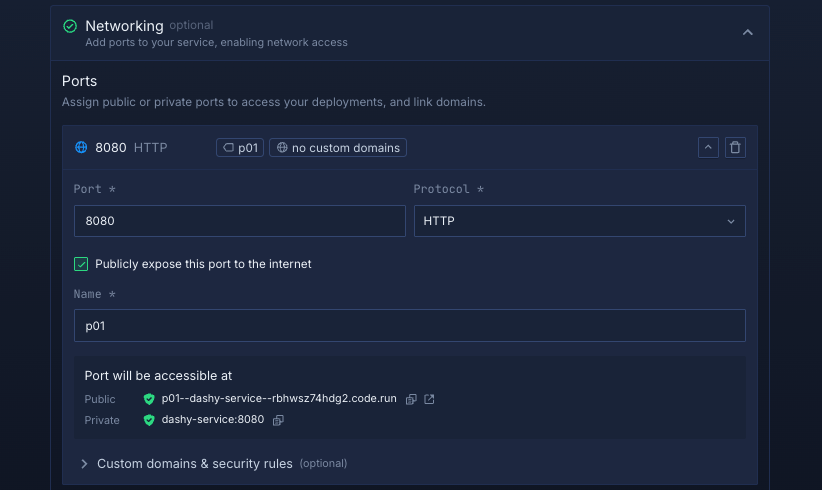Click the p01 tag badge
Viewport: 822px width, 490px height.
pos(240,148)
